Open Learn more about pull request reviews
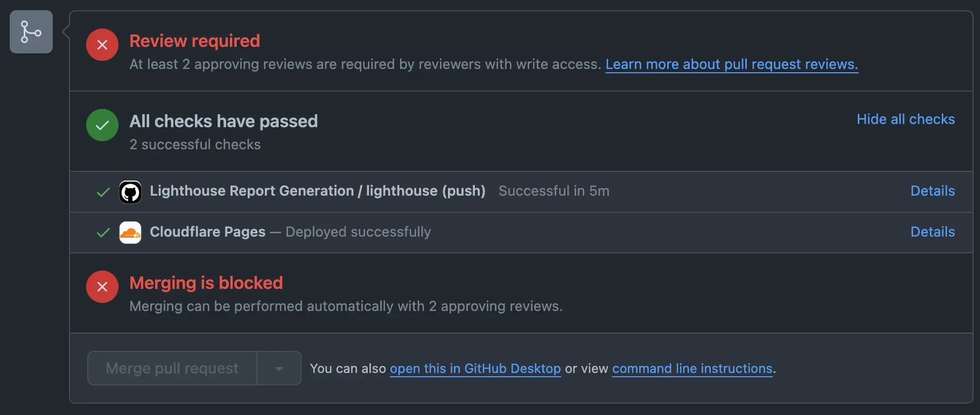Image resolution: width=980 pixels, height=415 pixels. pyautogui.click(x=731, y=64)
